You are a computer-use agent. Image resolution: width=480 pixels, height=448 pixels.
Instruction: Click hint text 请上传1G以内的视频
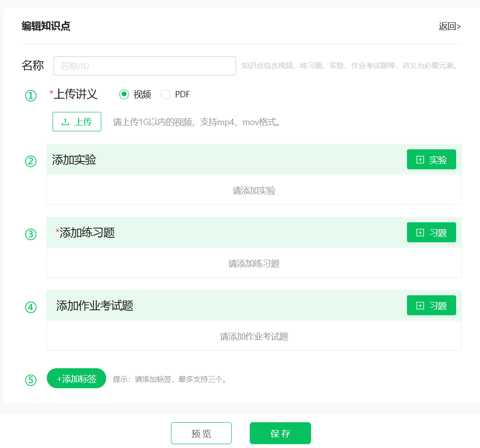(153, 122)
